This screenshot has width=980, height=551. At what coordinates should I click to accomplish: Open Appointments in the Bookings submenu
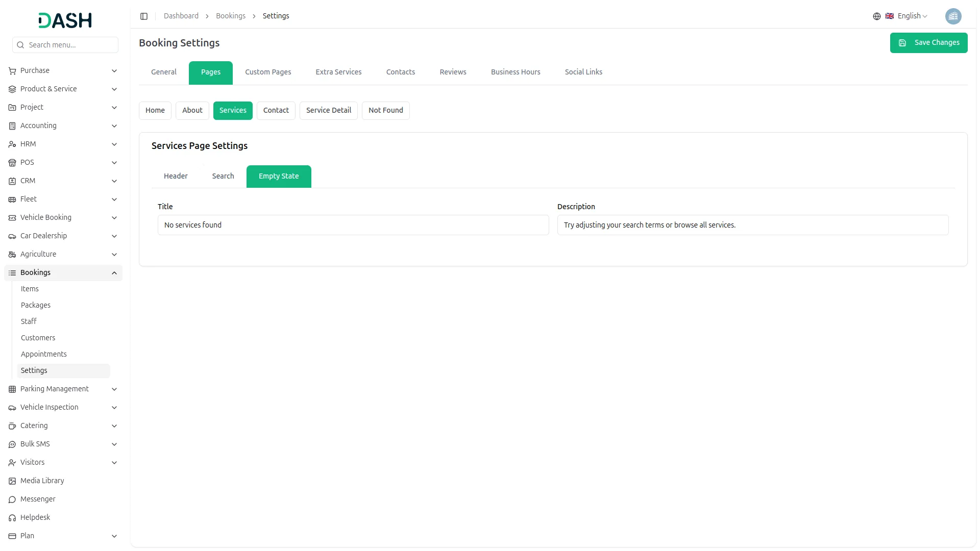pos(44,355)
